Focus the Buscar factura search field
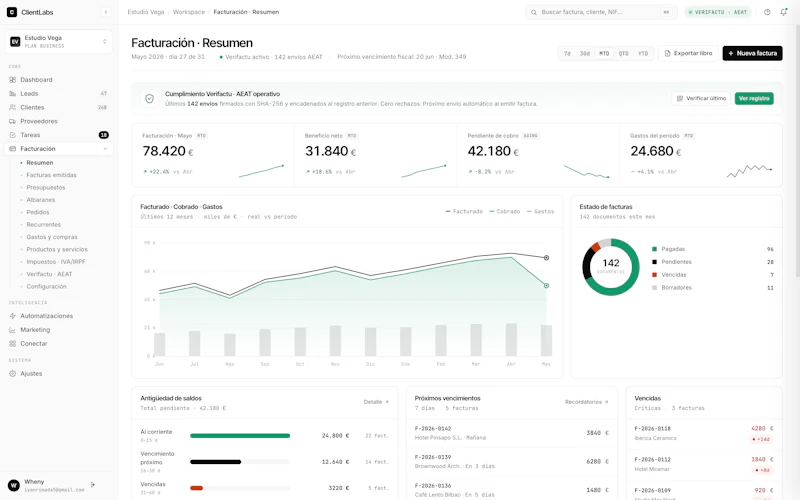Viewport: 800px width, 500px height. click(601, 12)
